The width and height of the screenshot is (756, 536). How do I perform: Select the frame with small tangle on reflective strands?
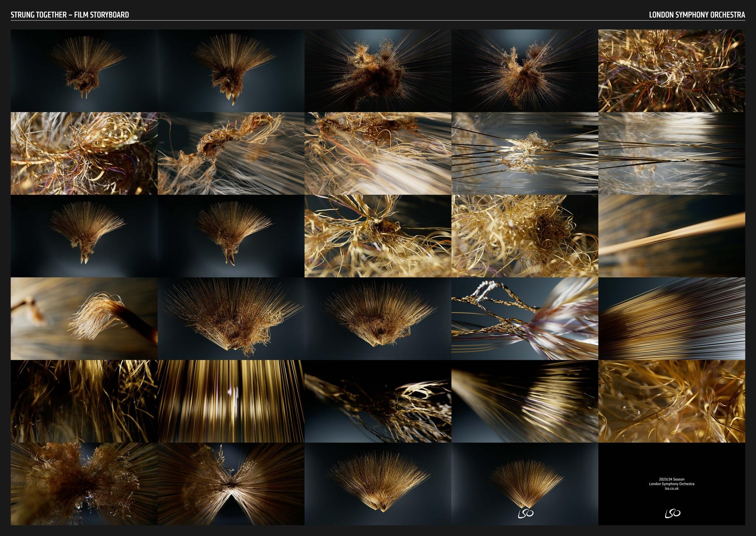(525, 153)
